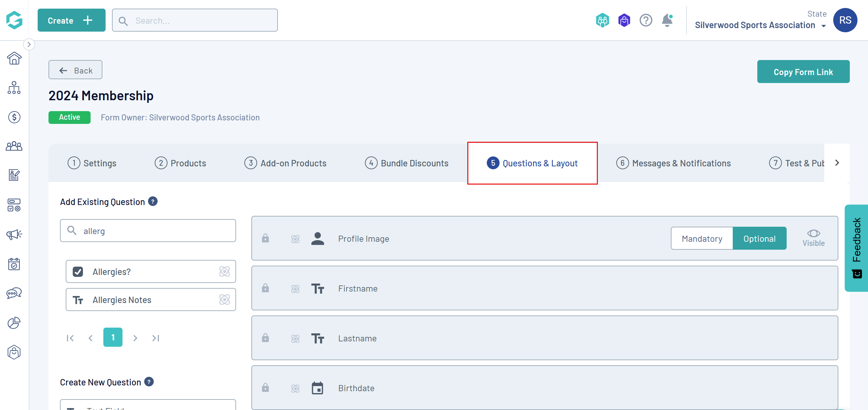Click the existing question search field

pyautogui.click(x=155, y=231)
